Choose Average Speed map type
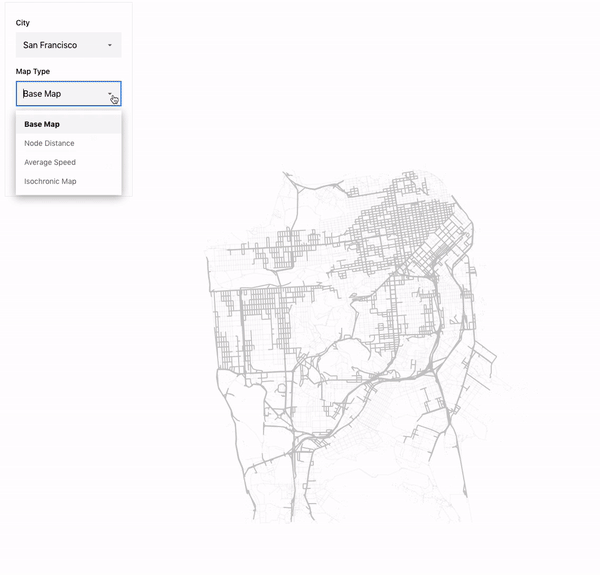Image resolution: width=600 pixels, height=575 pixels. click(x=68, y=162)
